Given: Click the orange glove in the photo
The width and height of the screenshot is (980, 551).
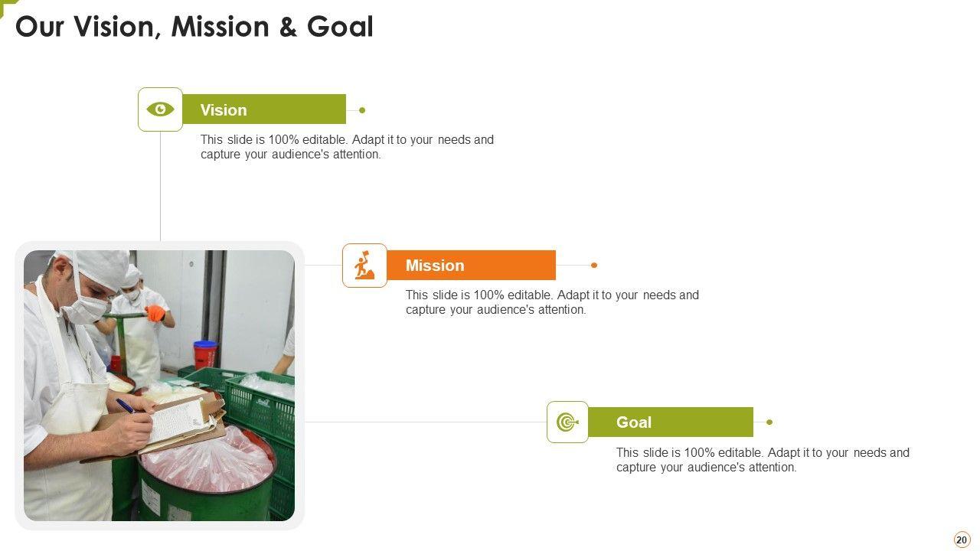Looking at the screenshot, I should click(155, 313).
